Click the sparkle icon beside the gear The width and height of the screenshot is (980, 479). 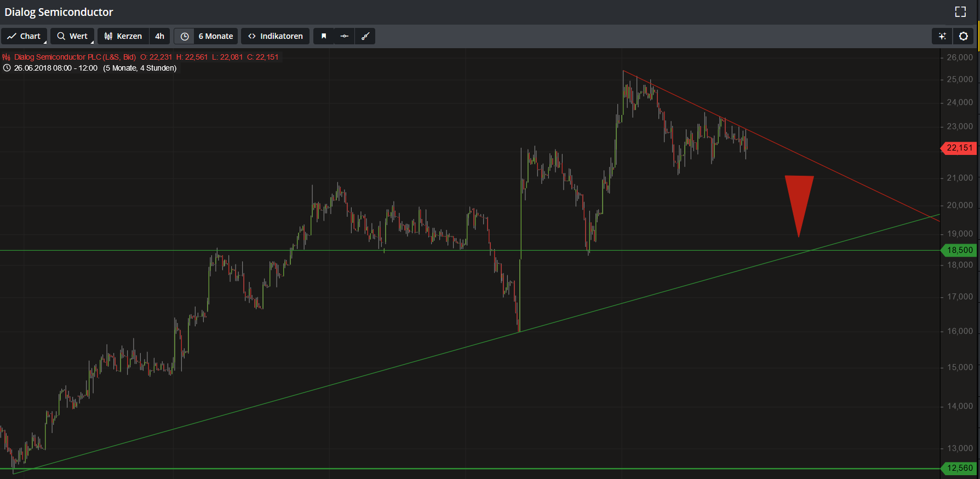click(942, 36)
